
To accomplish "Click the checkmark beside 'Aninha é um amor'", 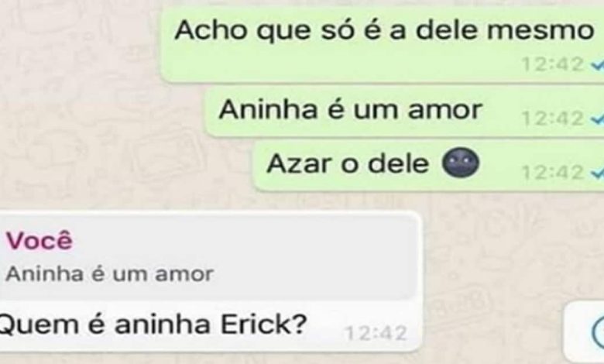I will coord(598,119).
